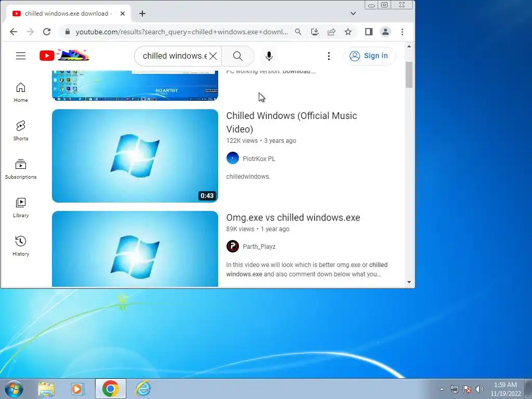This screenshot has width=532, height=399.
Task: Open Windows Explorer from taskbar
Action: point(46,389)
